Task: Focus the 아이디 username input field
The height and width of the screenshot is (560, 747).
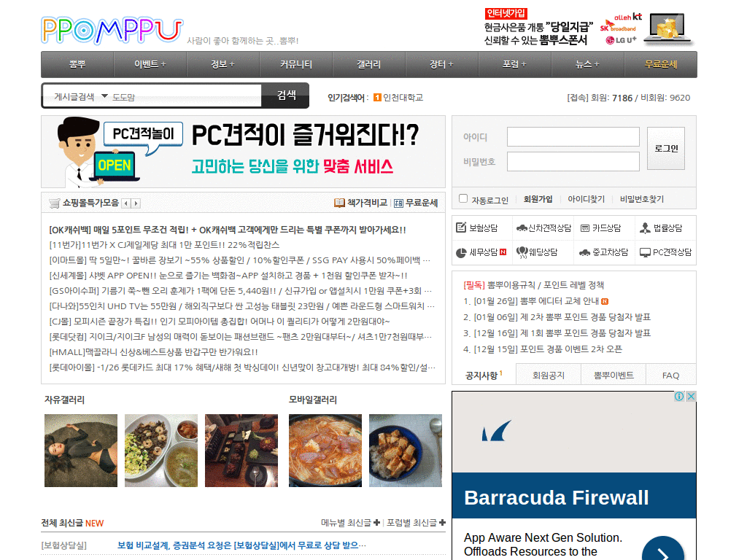Action: coord(573,136)
